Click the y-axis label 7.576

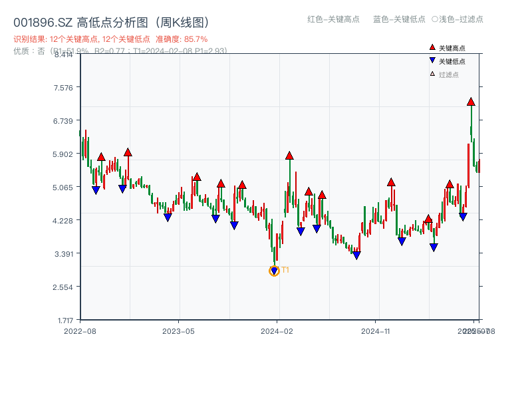tap(63, 88)
